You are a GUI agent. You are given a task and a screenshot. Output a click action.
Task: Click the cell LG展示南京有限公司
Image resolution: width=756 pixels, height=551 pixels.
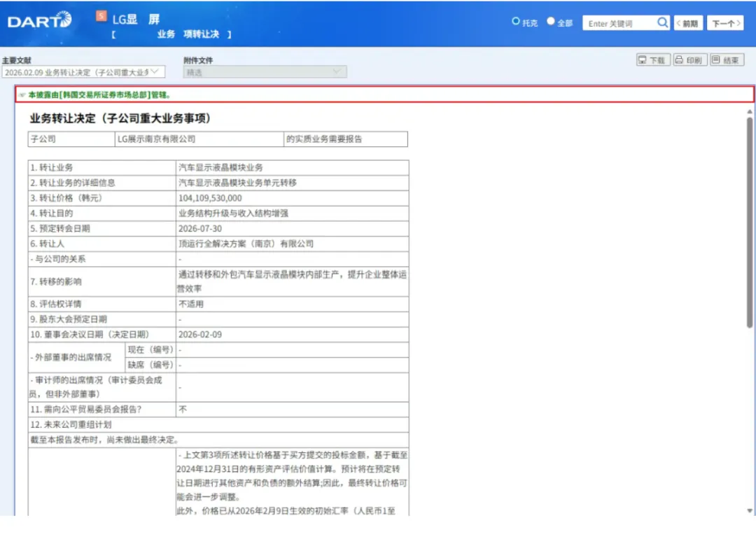[x=199, y=139]
